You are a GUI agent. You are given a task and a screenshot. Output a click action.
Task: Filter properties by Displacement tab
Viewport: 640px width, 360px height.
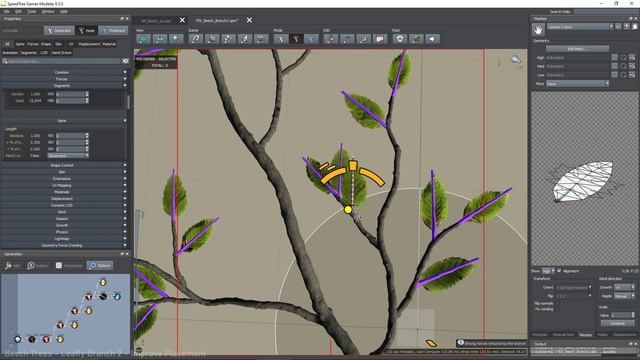point(89,44)
